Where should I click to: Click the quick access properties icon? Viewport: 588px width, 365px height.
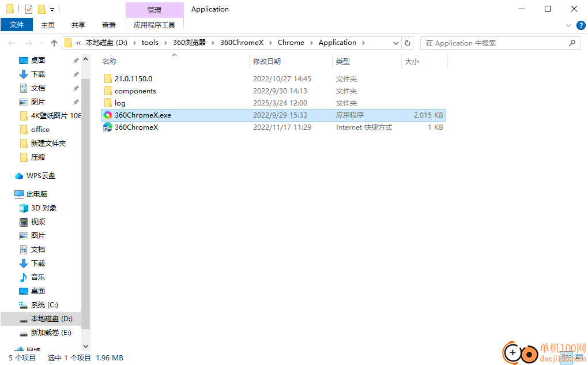click(29, 9)
